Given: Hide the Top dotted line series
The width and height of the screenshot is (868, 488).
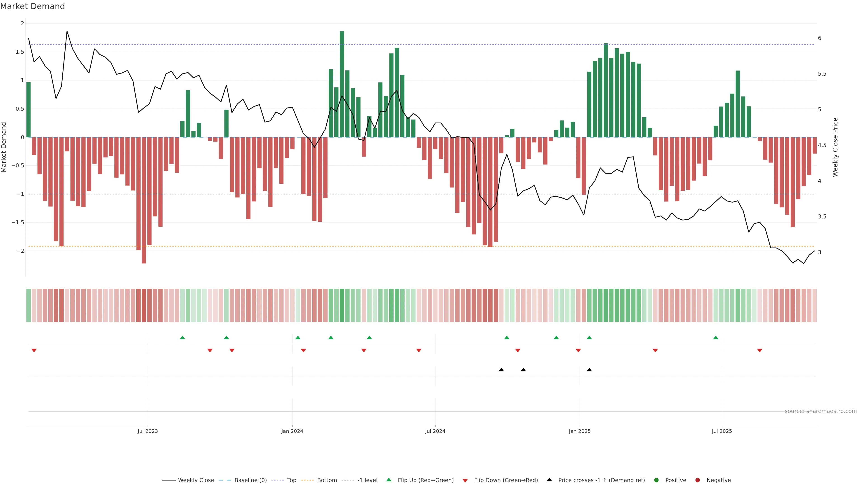Looking at the screenshot, I should (x=291, y=480).
